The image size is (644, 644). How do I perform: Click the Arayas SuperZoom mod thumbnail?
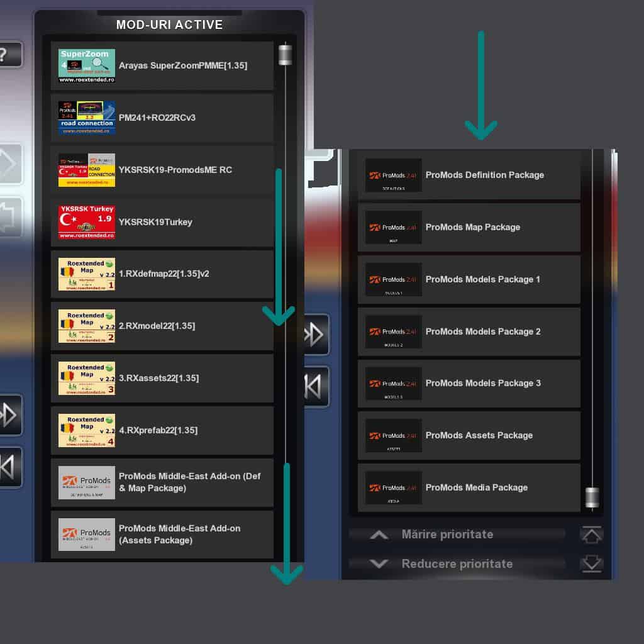[87, 66]
